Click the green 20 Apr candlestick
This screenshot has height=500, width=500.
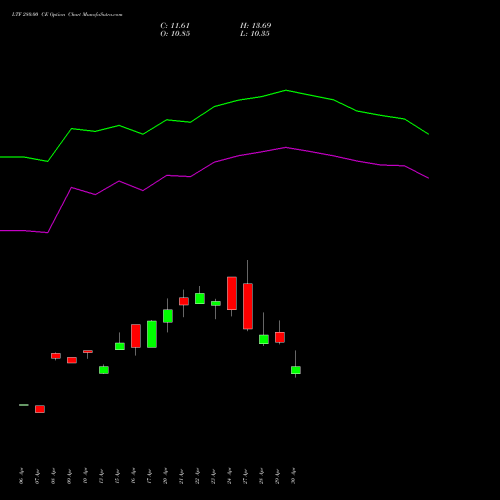tap(168, 316)
